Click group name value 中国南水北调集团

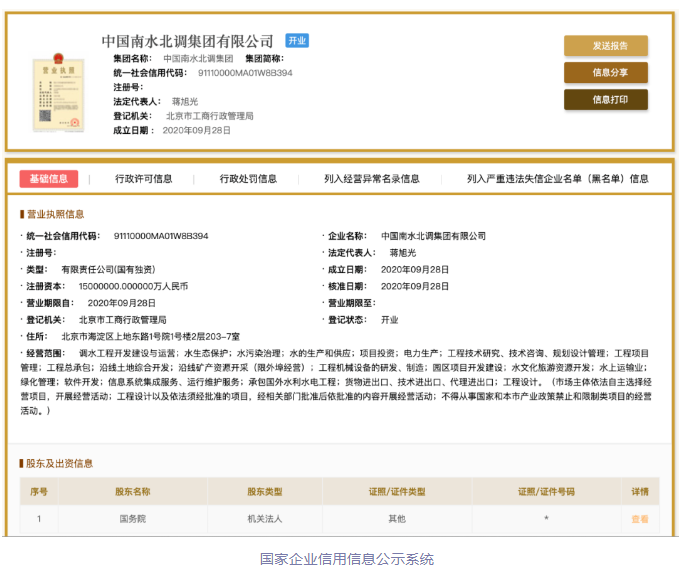click(x=198, y=59)
